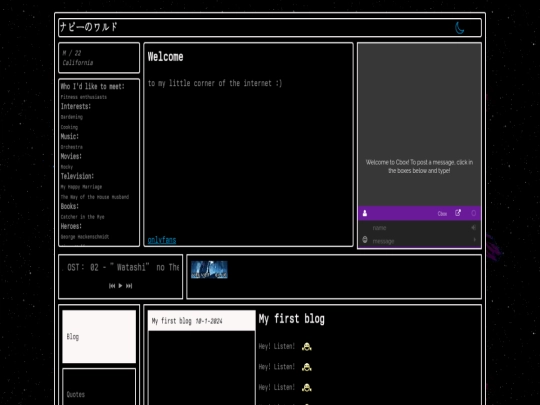Click the Cbox welcome message text
Viewport: 540px width, 405px height.
(x=419, y=166)
